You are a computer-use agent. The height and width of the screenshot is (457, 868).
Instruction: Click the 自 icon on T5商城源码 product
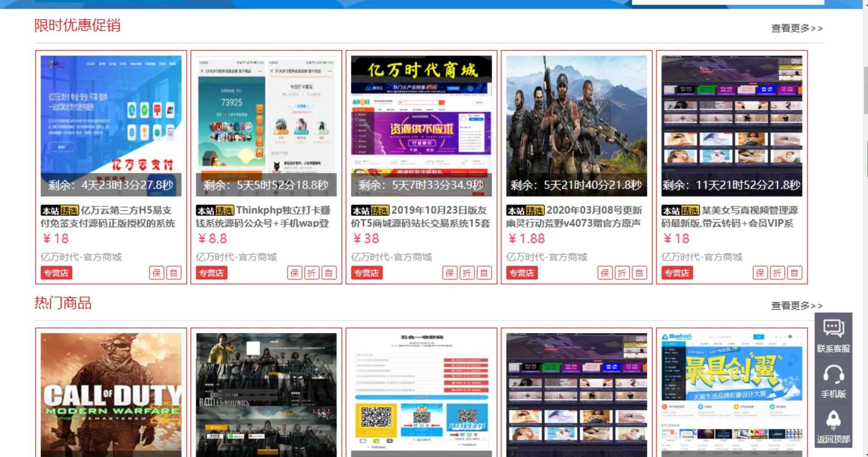[484, 272]
